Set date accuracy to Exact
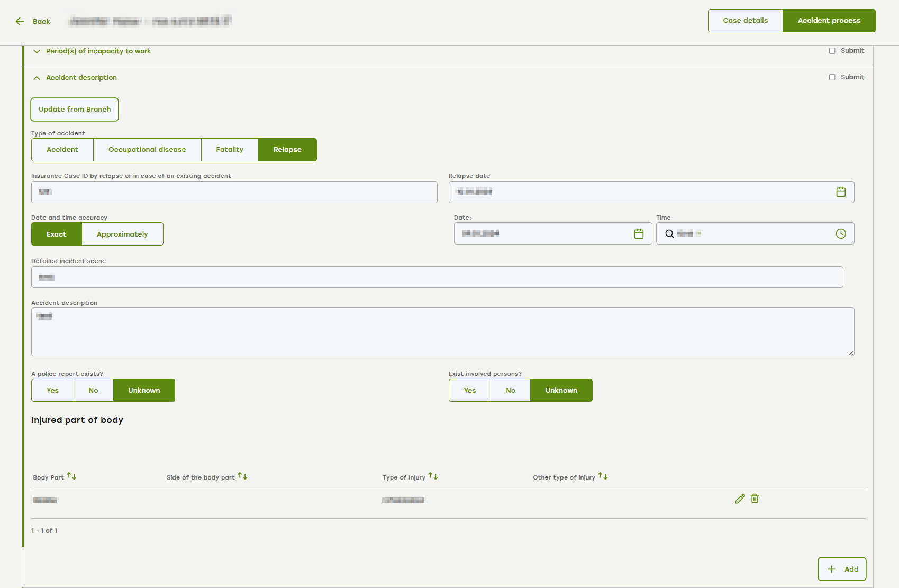The image size is (899, 588). click(57, 234)
